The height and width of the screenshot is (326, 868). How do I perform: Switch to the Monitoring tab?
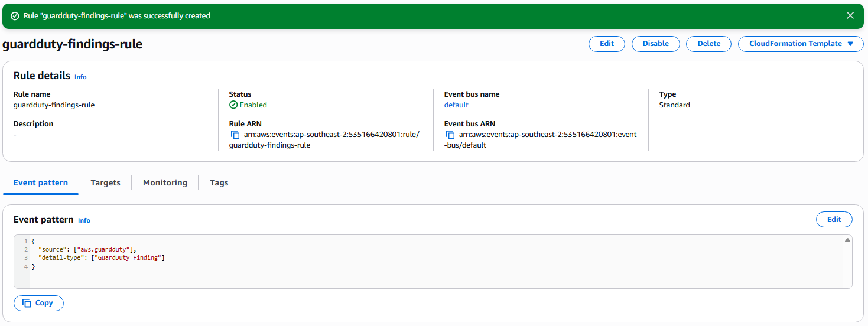pos(165,183)
